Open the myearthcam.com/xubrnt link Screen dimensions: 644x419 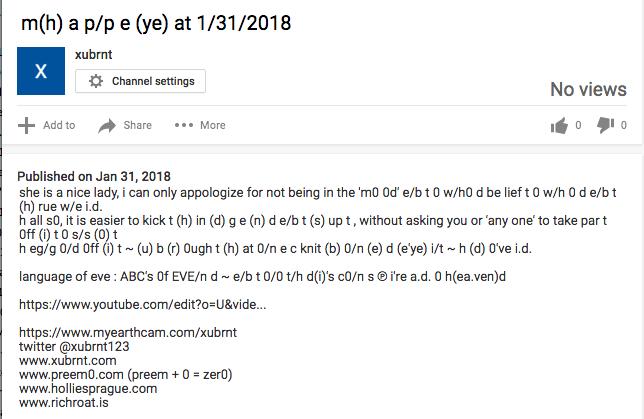click(x=128, y=332)
